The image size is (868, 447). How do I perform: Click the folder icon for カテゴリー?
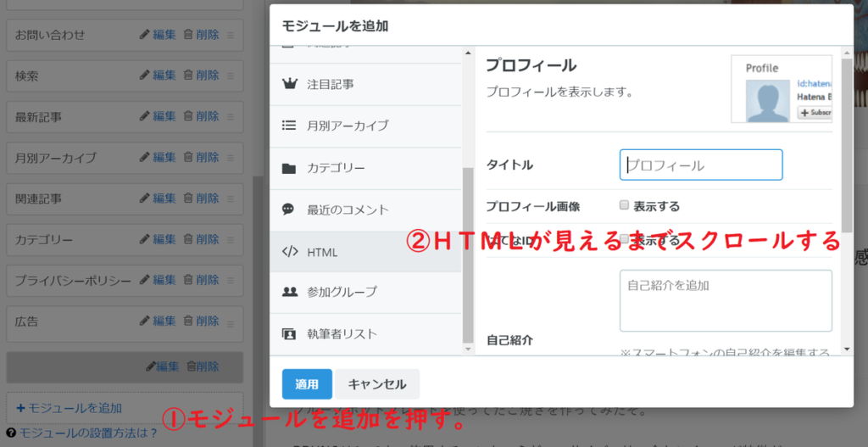(289, 168)
